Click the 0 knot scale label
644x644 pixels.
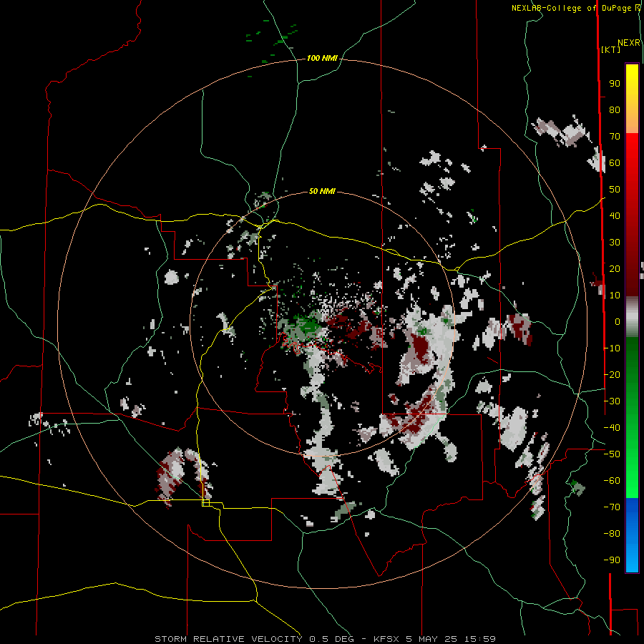pyautogui.click(x=618, y=322)
